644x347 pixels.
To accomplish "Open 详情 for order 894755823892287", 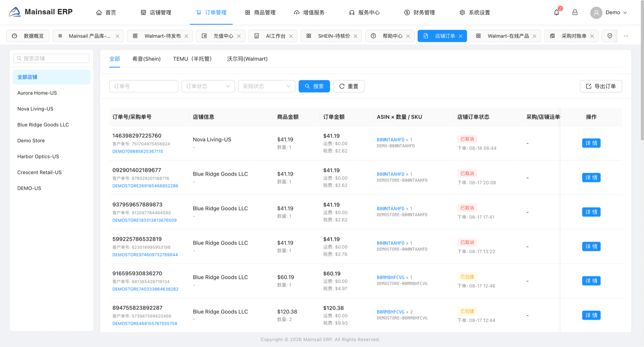I will point(591,315).
